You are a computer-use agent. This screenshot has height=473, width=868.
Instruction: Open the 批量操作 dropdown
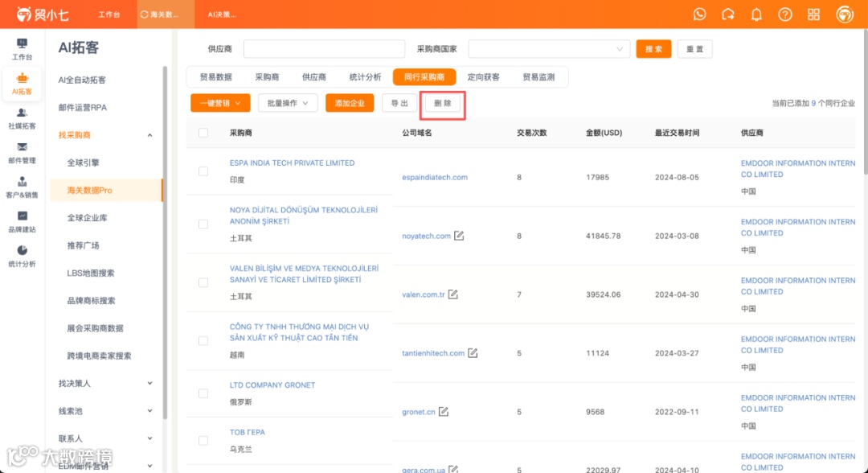coord(287,103)
